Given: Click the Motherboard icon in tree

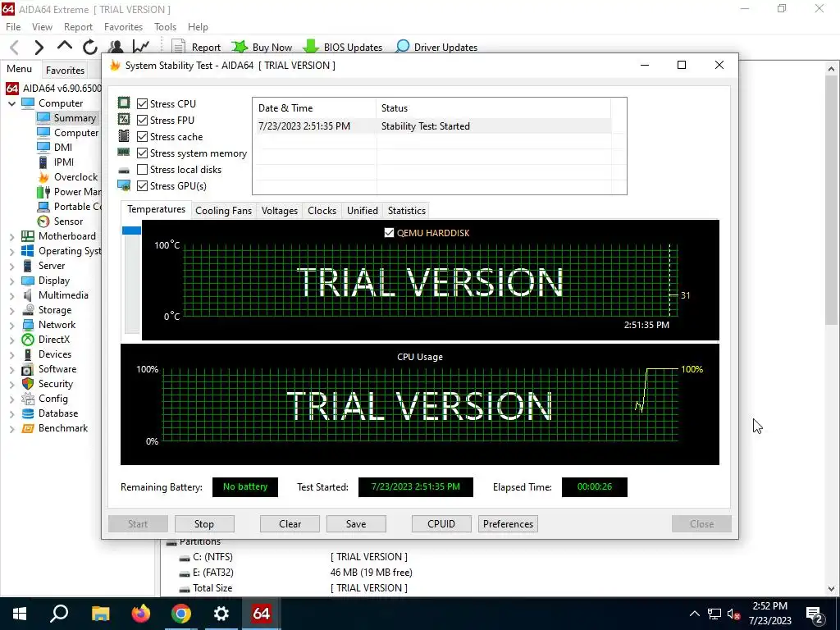Looking at the screenshot, I should click(27, 236).
